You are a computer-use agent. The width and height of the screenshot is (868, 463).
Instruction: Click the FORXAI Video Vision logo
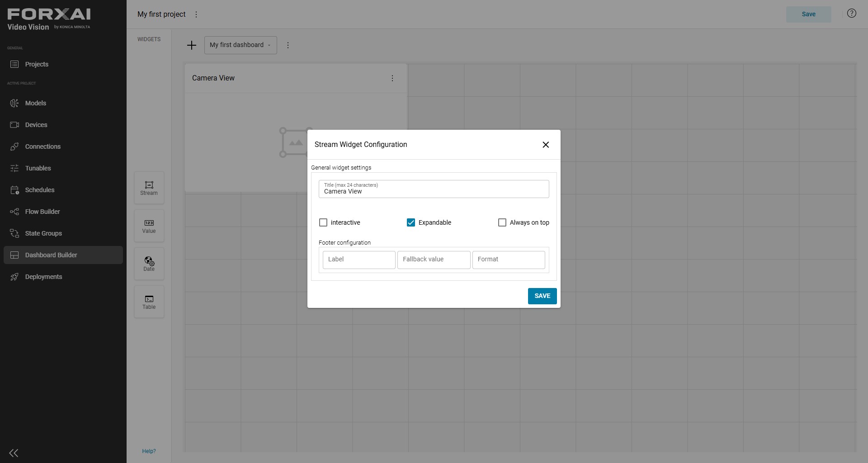coord(49,19)
